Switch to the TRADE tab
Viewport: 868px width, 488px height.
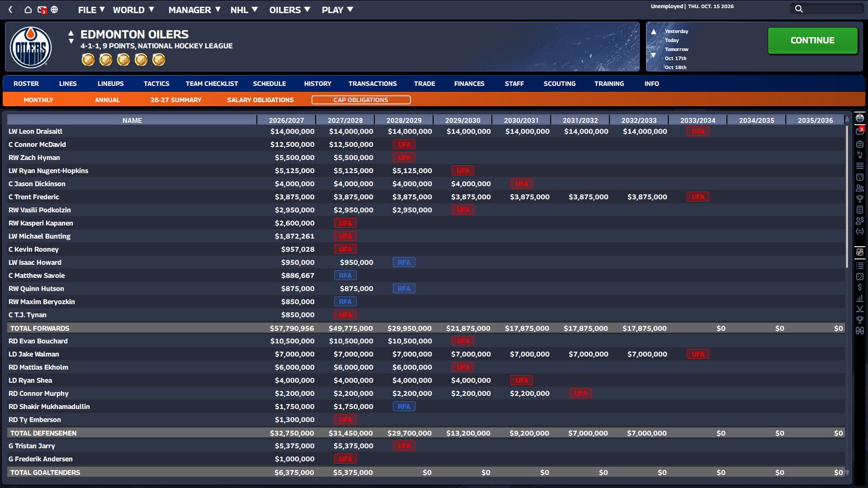point(425,84)
